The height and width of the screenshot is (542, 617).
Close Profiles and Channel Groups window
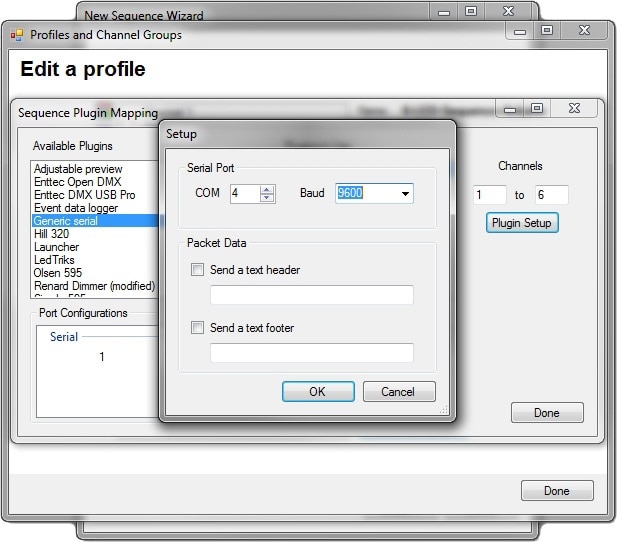(x=584, y=31)
